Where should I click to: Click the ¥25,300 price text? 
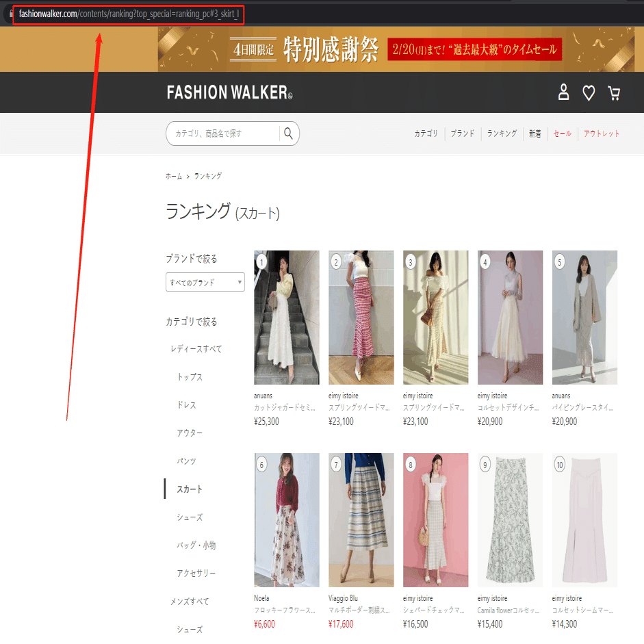coord(266,422)
